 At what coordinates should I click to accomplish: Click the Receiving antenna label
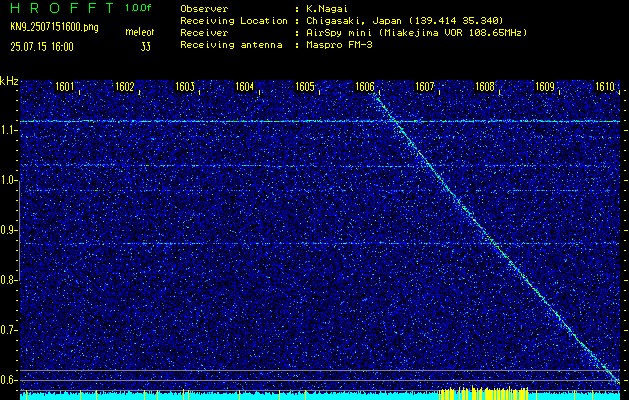pos(231,45)
